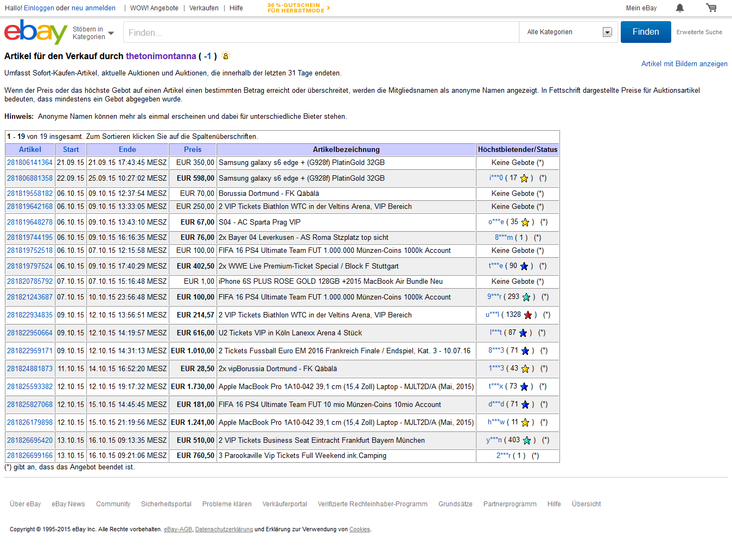Open item number 281826699166
The height and width of the screenshot is (560, 732).
(x=30, y=456)
